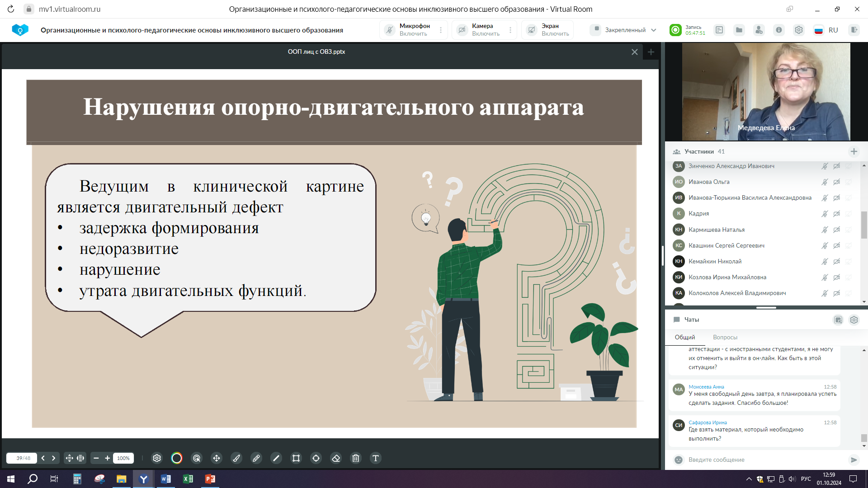Select the rectangle shape tool
The width and height of the screenshot is (868, 488).
296,458
